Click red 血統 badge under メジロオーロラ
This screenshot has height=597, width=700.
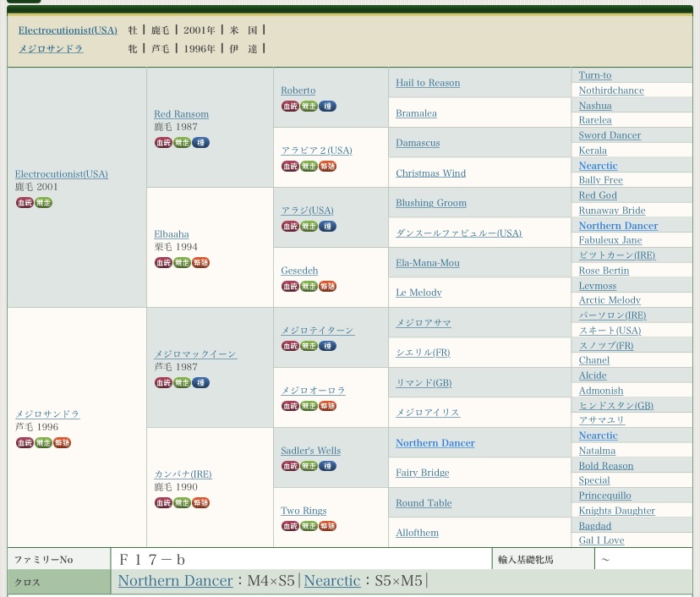pos(290,406)
